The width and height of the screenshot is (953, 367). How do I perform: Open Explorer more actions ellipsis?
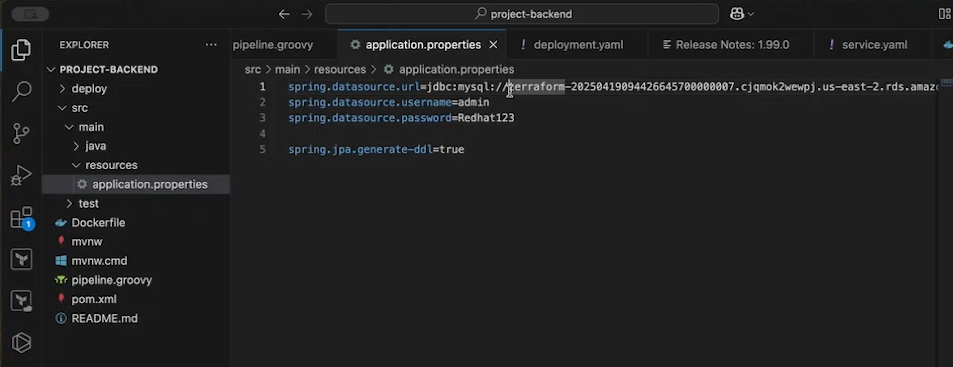[x=211, y=45]
